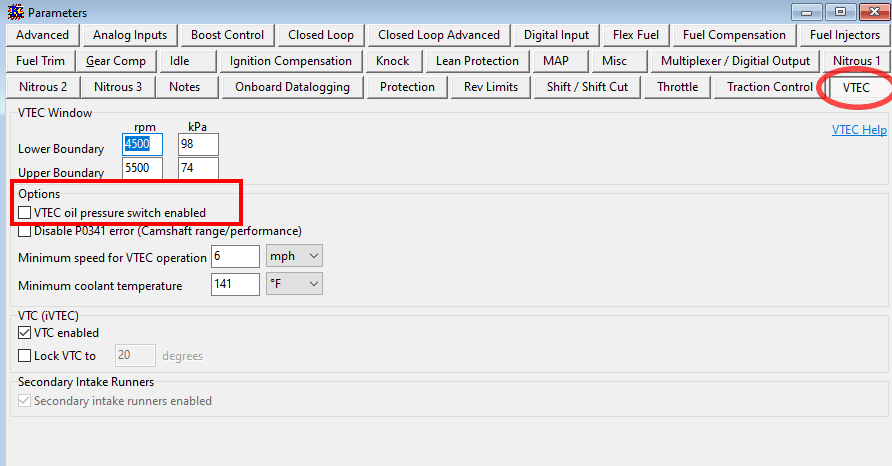The width and height of the screenshot is (892, 466).
Task: Close the Parameters window
Action: (874, 12)
